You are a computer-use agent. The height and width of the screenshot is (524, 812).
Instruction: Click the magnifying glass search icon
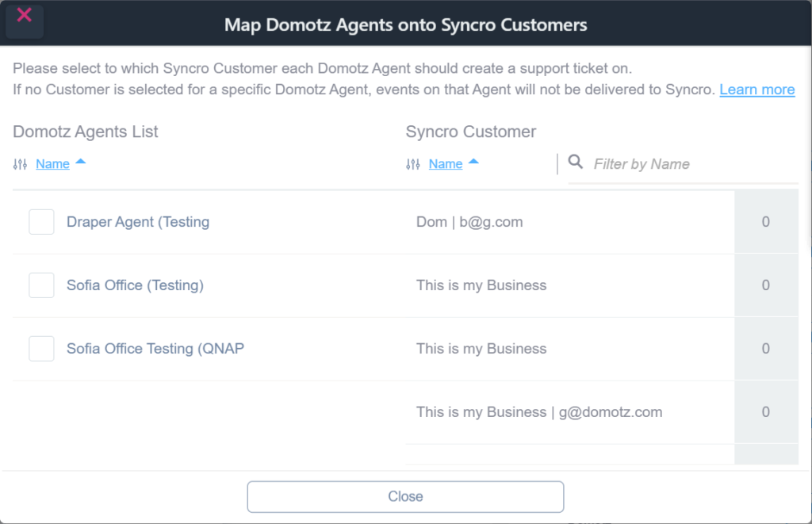576,163
